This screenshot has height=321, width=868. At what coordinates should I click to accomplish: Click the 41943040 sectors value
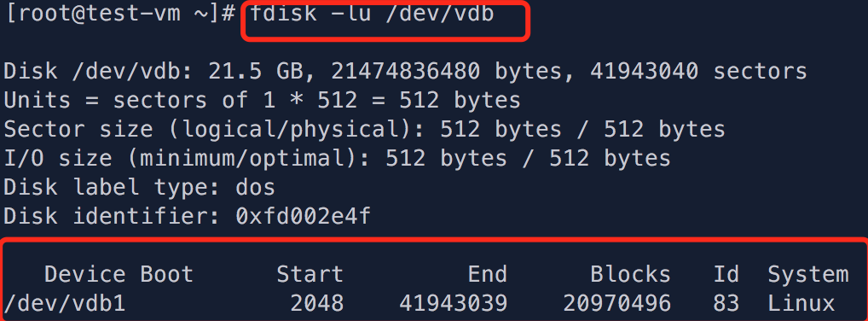(698, 71)
